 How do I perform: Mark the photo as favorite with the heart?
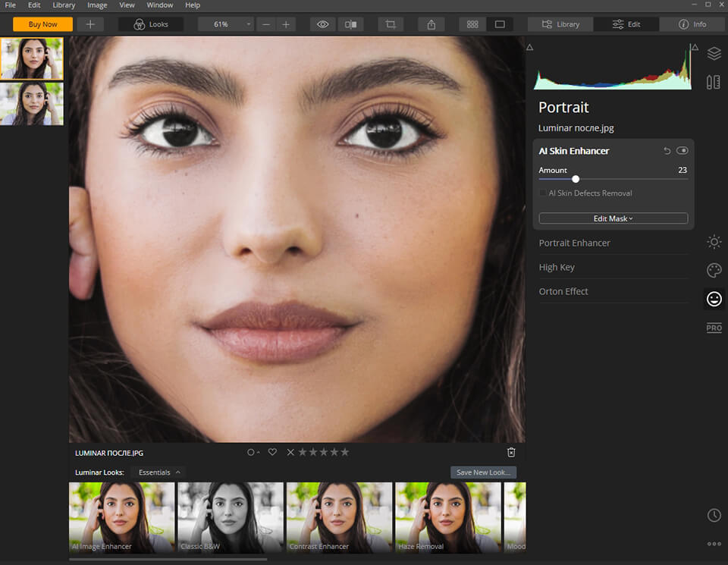click(x=272, y=451)
